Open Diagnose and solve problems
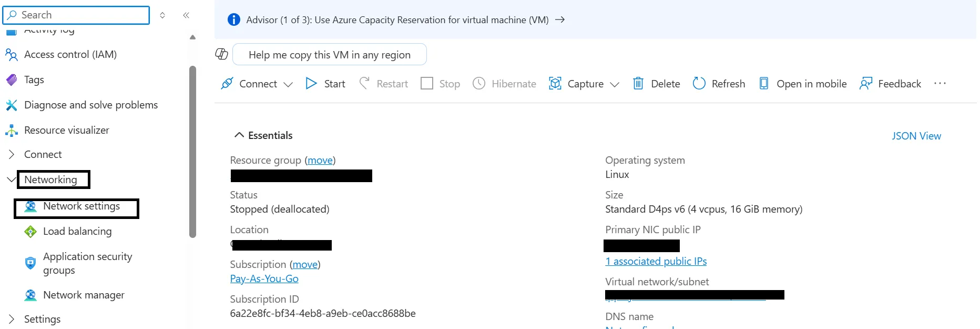 91,105
